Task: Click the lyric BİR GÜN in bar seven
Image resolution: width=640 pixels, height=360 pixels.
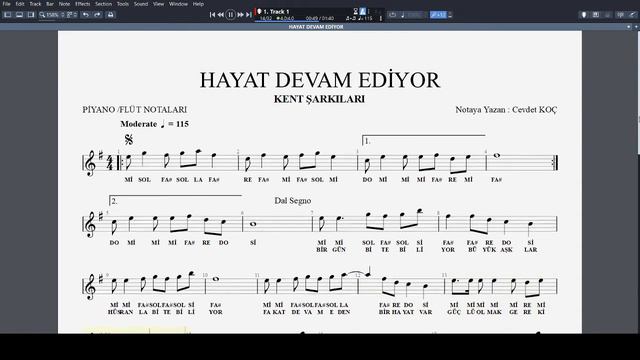Action: point(331,250)
